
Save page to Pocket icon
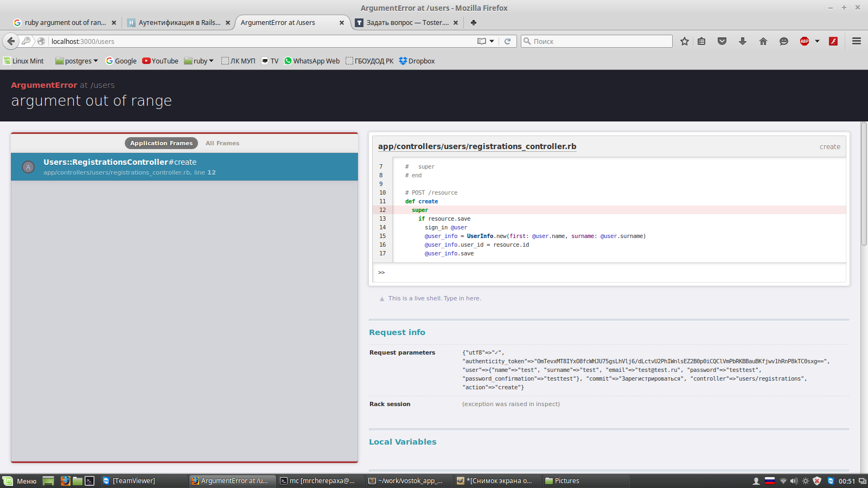(x=722, y=41)
